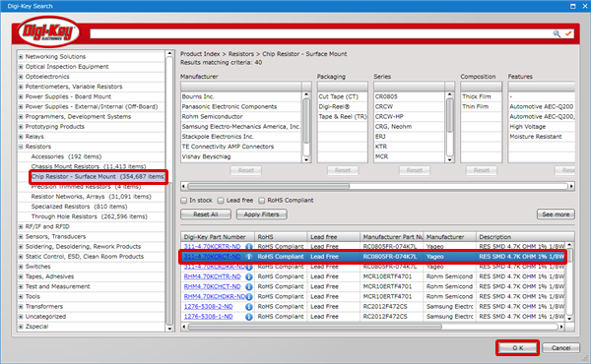Select Through Hole Resistors subcategory

click(89, 216)
